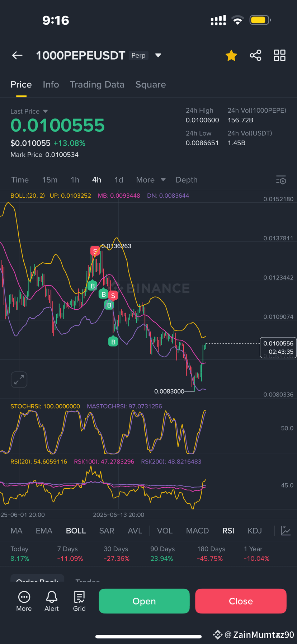Tap the fullscreen expand chart icon
The height and width of the screenshot is (644, 297).
[19, 380]
